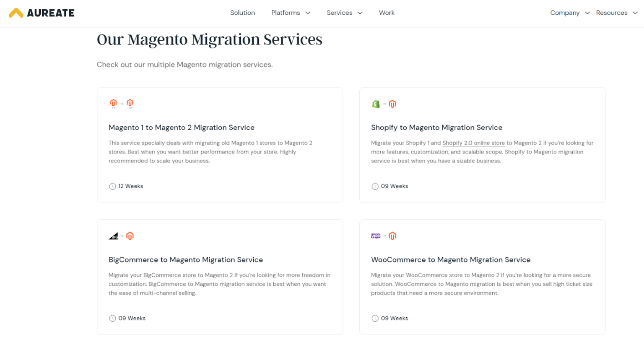Open the Platforms menu label

click(x=286, y=13)
